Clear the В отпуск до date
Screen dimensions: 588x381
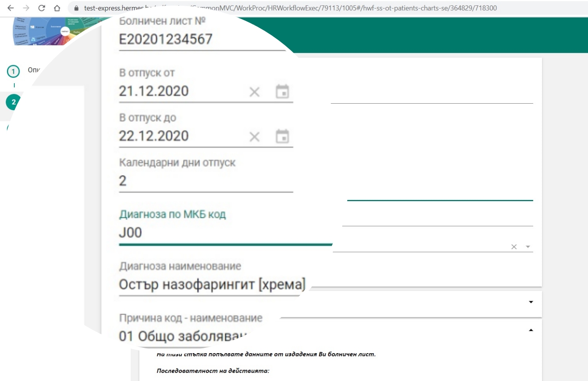254,137
